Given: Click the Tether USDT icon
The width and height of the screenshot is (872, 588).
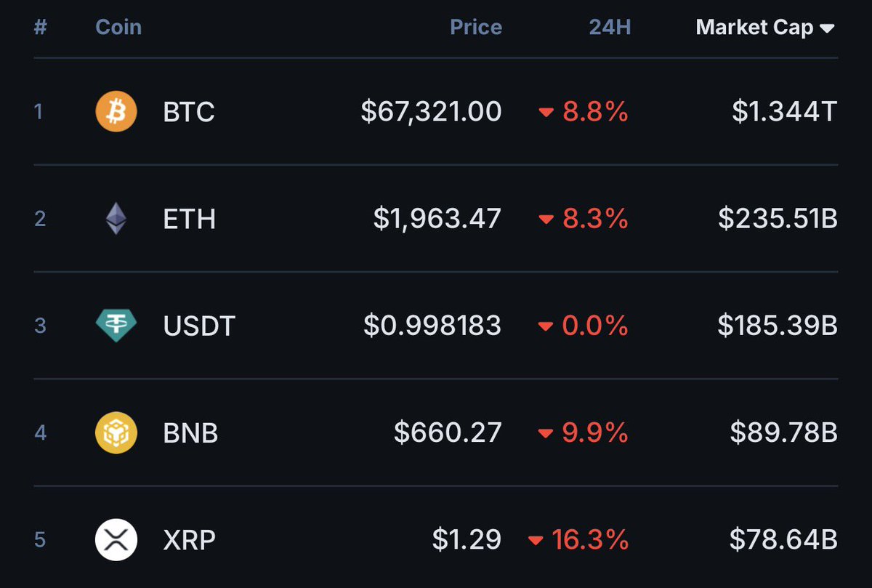Looking at the screenshot, I should pyautogui.click(x=116, y=326).
